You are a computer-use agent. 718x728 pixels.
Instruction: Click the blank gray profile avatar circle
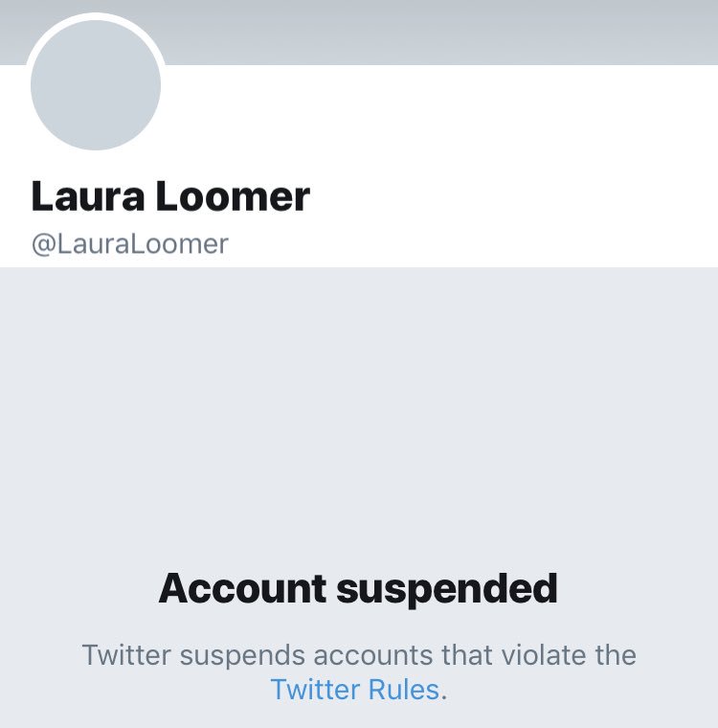click(96, 85)
